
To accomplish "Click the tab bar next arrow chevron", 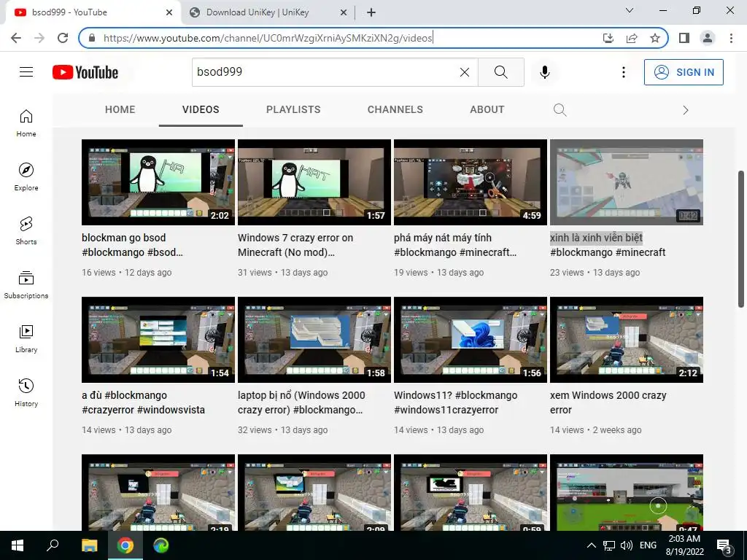I will pos(685,111).
